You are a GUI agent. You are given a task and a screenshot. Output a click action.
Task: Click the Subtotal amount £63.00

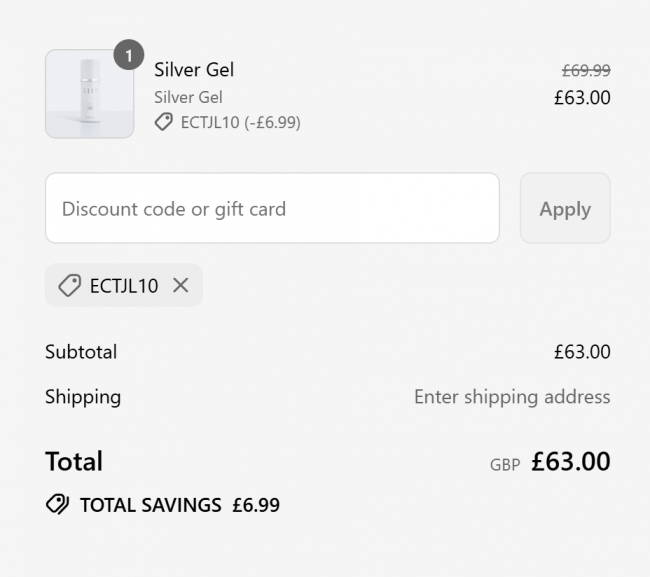(582, 352)
